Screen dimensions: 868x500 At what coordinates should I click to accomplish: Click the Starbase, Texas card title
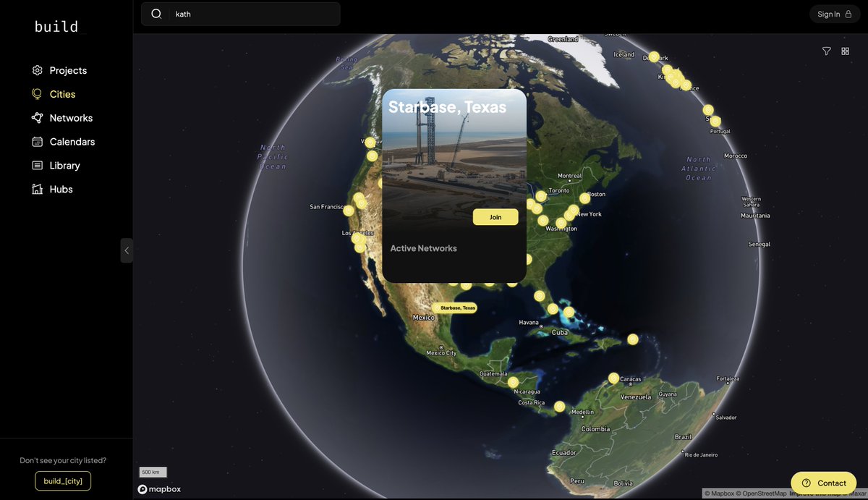pyautogui.click(x=448, y=107)
